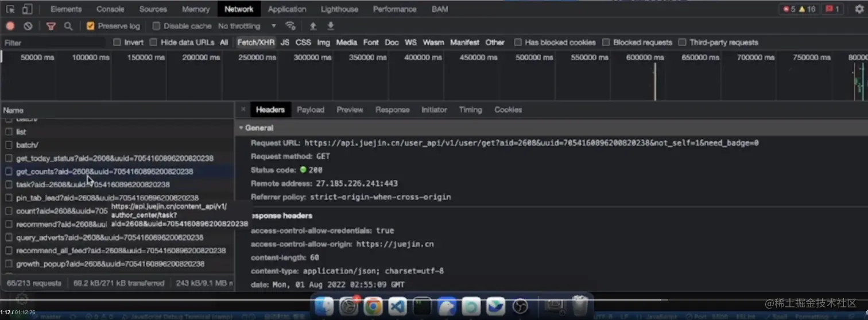
Task: Switch to the Console panel
Action: pos(110,9)
